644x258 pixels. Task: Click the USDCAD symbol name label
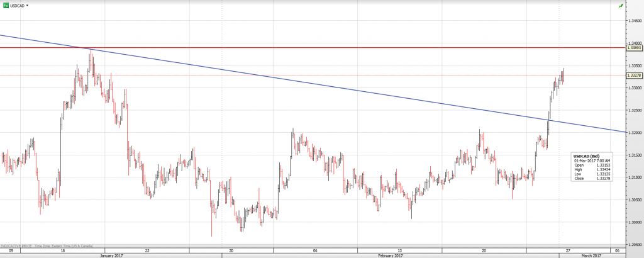coord(18,5)
